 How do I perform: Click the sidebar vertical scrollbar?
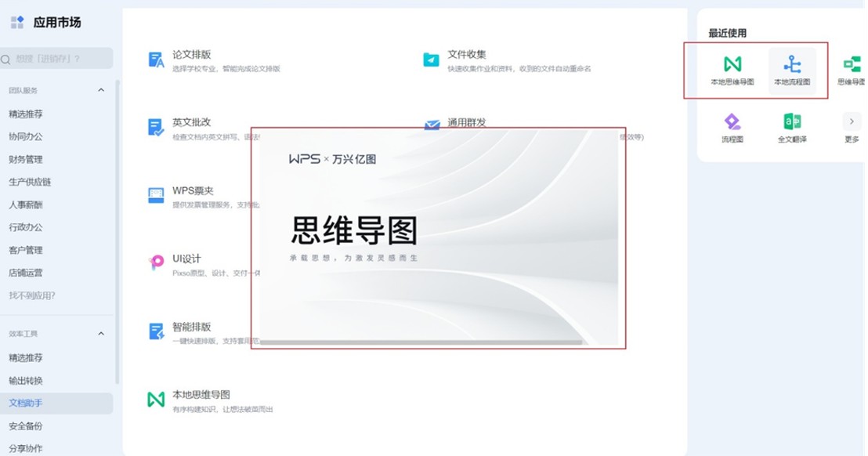118,233
